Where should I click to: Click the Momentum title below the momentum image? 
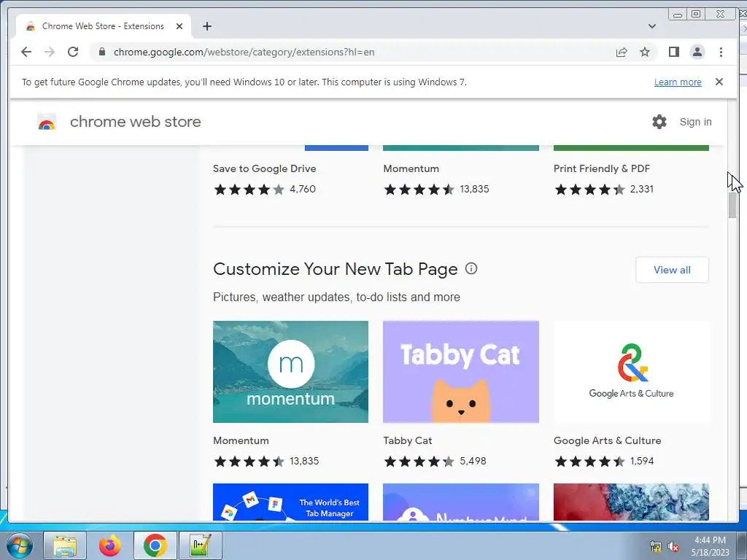241,440
